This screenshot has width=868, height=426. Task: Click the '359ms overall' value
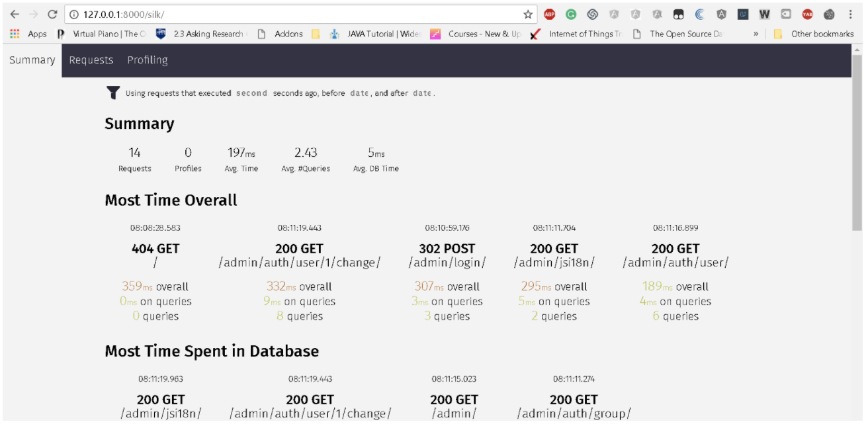tap(155, 286)
